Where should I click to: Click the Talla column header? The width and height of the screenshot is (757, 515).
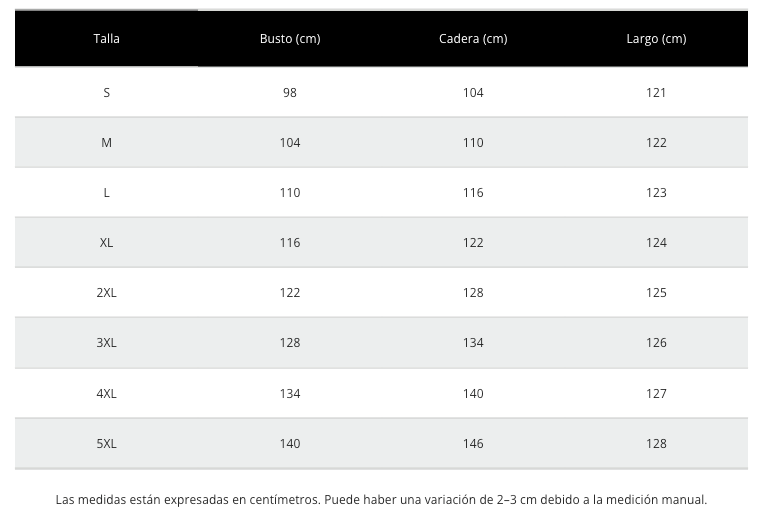[106, 39]
